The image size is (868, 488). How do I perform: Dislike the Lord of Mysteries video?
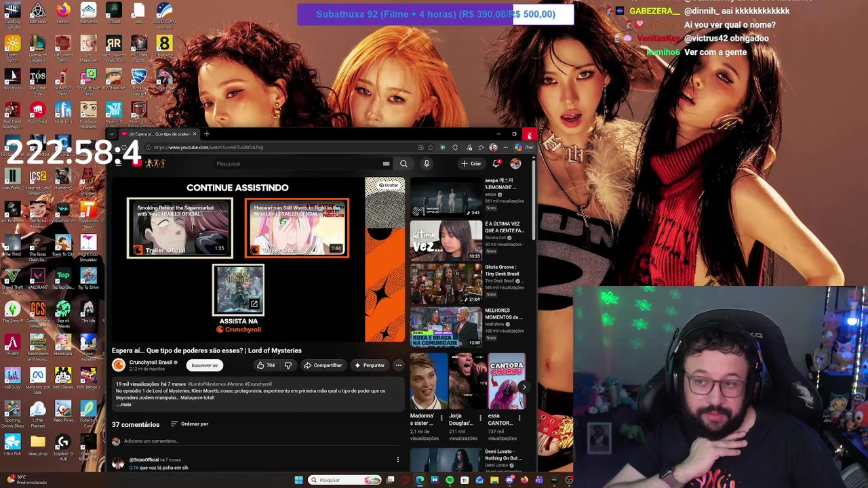(288, 365)
